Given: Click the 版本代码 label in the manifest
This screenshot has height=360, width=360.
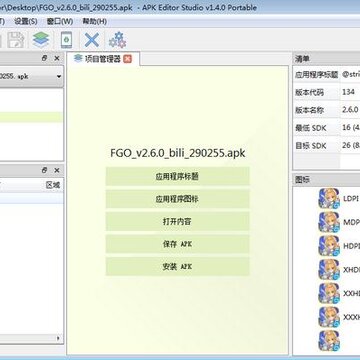Looking at the screenshot, I should [x=309, y=92].
